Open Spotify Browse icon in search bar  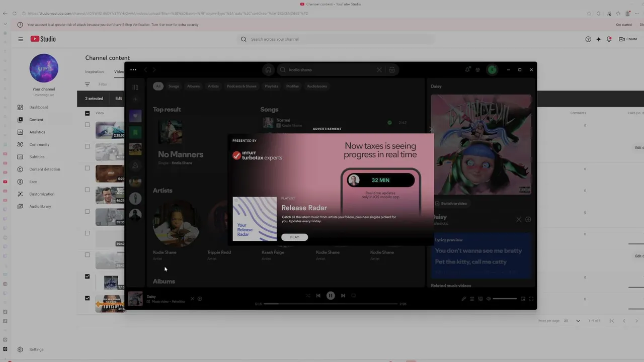pyautogui.click(x=392, y=70)
